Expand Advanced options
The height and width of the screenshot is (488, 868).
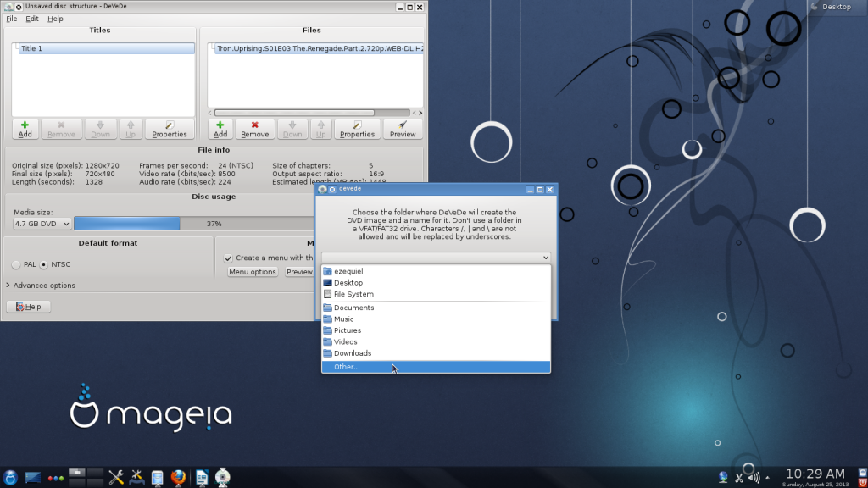(41, 286)
